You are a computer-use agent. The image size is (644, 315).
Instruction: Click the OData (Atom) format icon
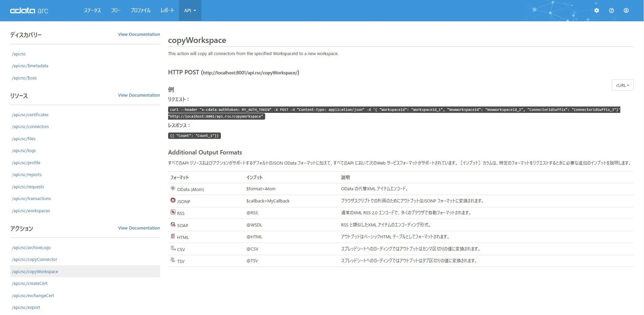(173, 188)
